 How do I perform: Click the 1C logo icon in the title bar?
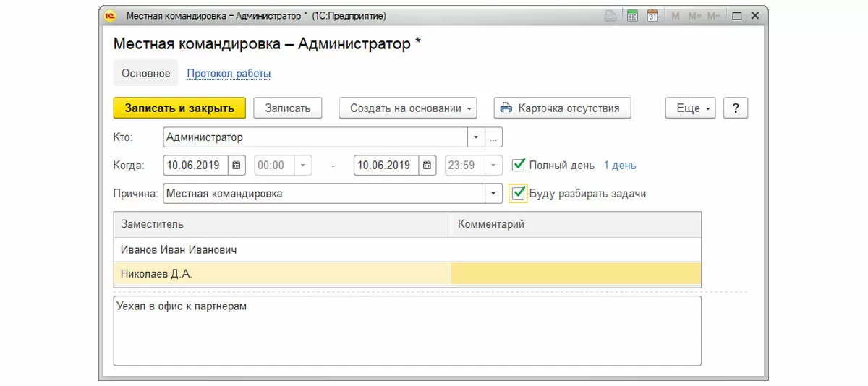(111, 15)
